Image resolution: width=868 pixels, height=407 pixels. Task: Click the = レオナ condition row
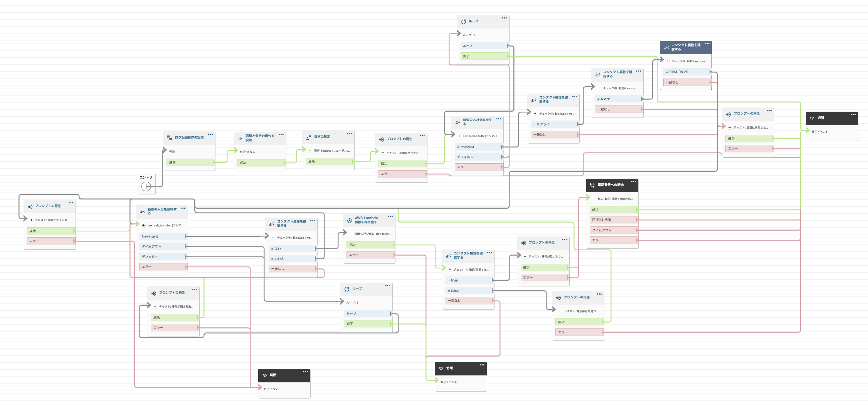point(619,99)
